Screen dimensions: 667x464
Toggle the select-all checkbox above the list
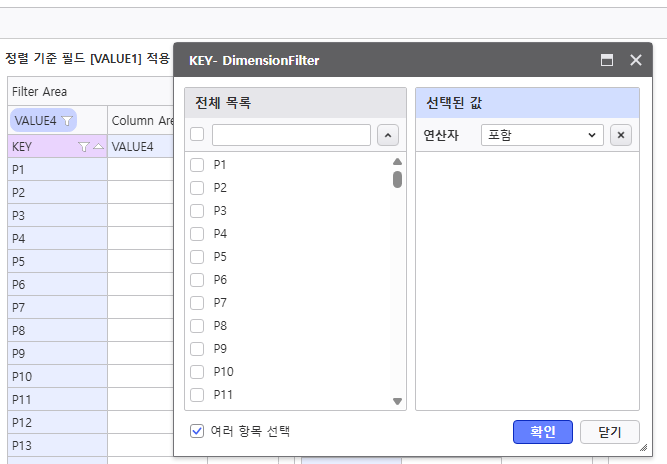197,135
